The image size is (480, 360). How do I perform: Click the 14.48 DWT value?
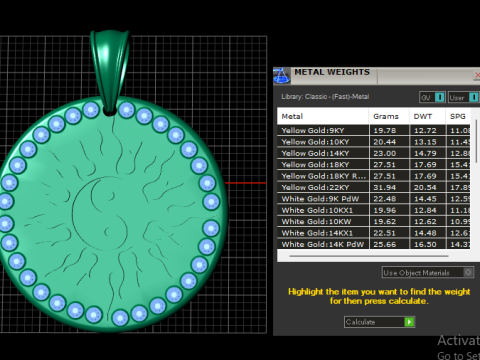pyautogui.click(x=425, y=233)
